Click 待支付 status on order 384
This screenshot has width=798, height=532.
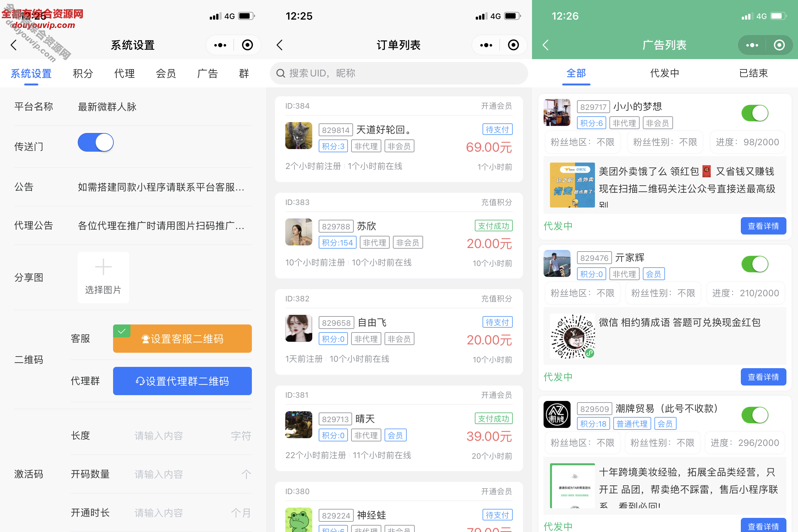[497, 129]
